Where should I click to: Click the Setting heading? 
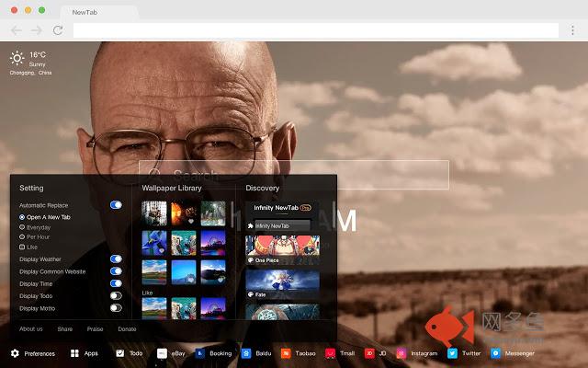click(x=31, y=188)
